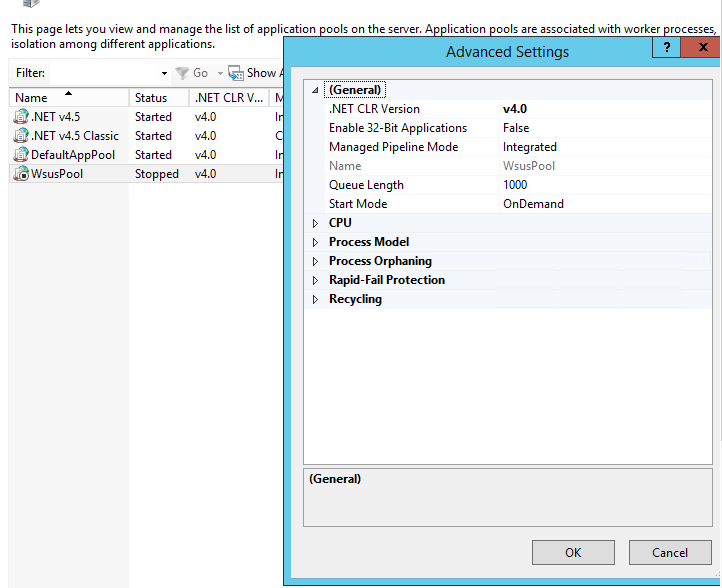Click the False value for 32-Bit
This screenshot has height=588, width=722.
point(516,128)
